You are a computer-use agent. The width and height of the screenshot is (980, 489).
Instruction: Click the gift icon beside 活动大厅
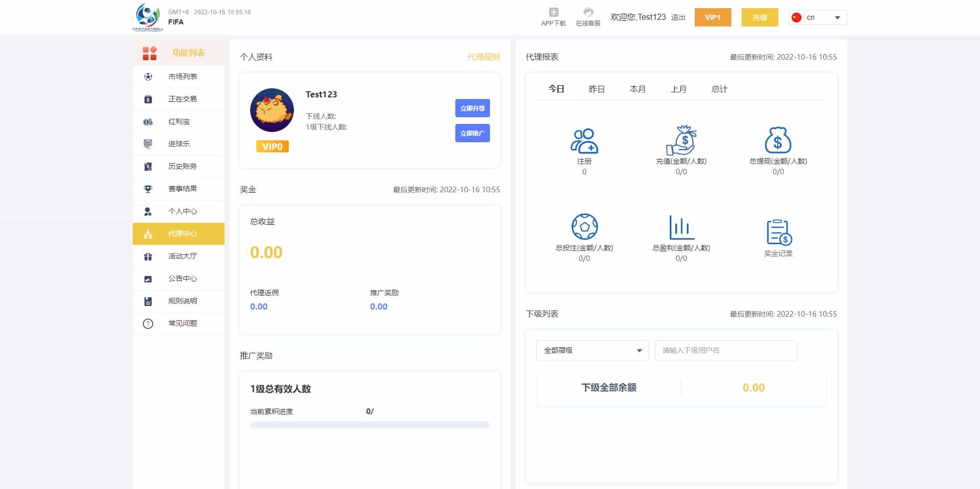pos(148,256)
